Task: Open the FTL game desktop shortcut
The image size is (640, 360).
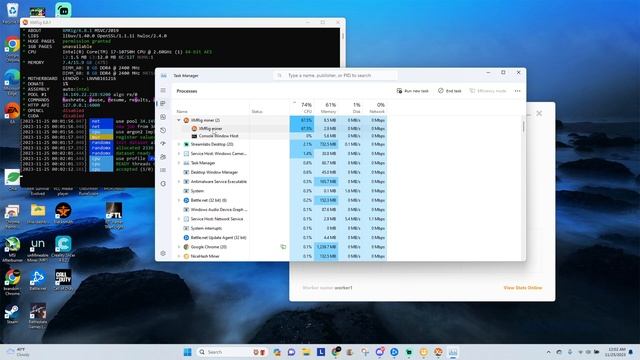Action: tap(114, 215)
